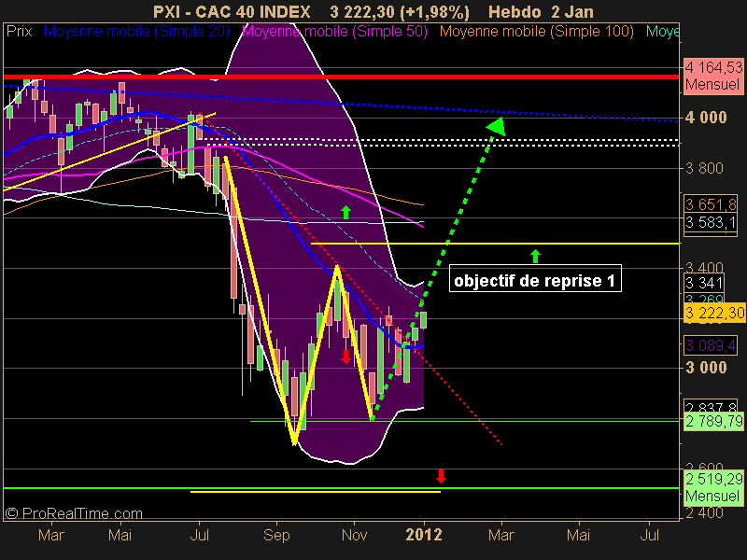
Task: Click the 'Sep' time axis label
Action: coord(276,535)
